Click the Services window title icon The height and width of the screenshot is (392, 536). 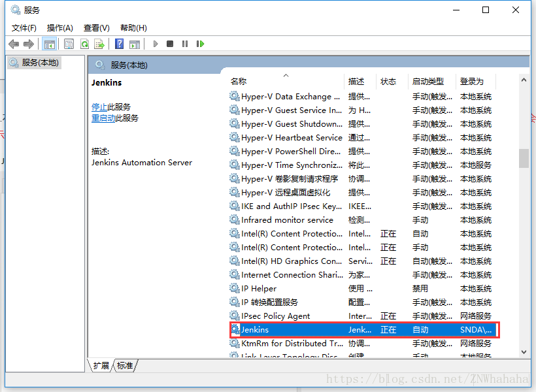point(16,10)
